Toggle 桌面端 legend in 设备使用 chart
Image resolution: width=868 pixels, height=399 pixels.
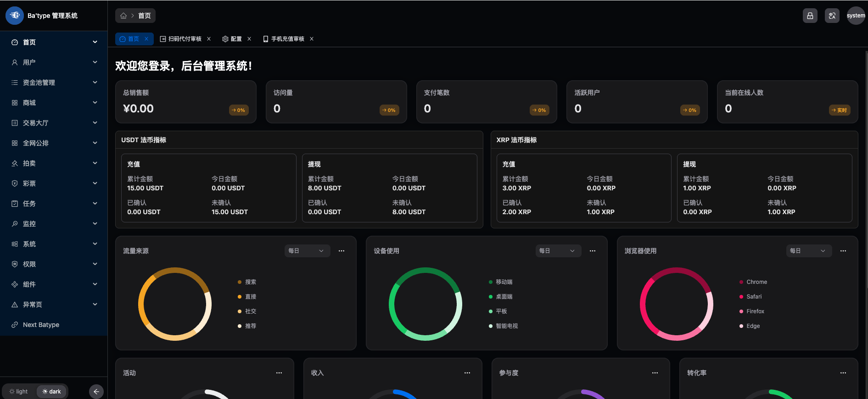pyautogui.click(x=501, y=297)
